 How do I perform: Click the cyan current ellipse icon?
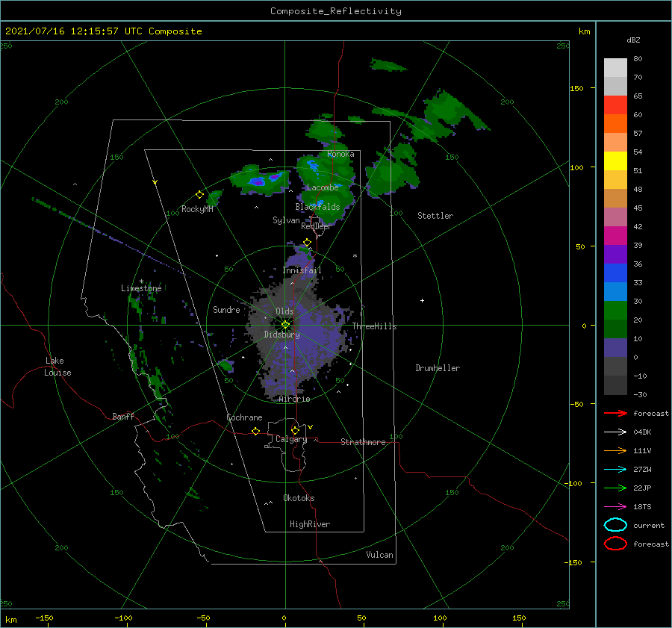[x=615, y=525]
